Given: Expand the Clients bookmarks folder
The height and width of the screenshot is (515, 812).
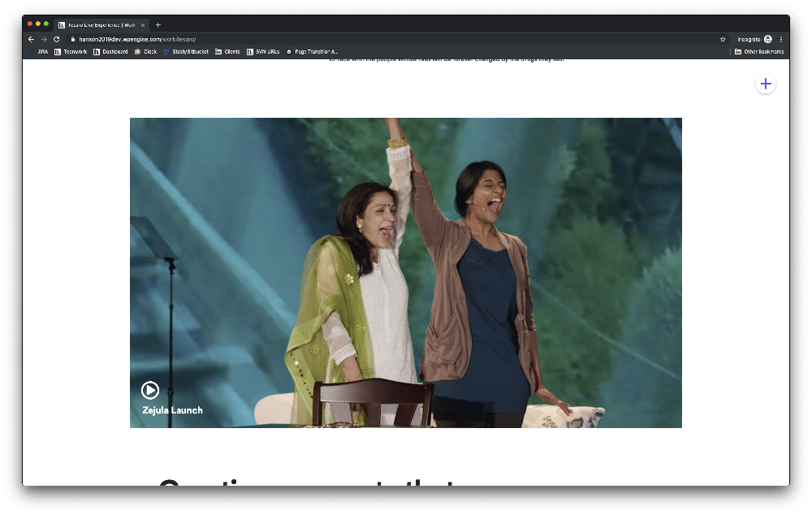Looking at the screenshot, I should click(228, 52).
